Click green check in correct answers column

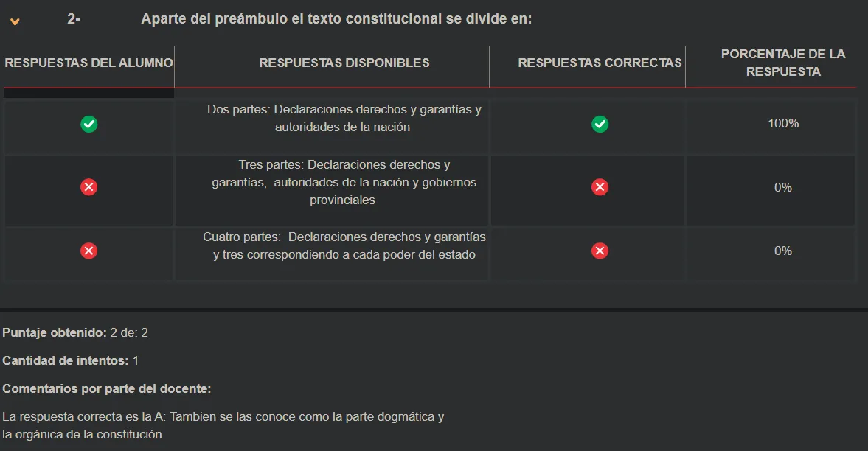click(x=600, y=124)
